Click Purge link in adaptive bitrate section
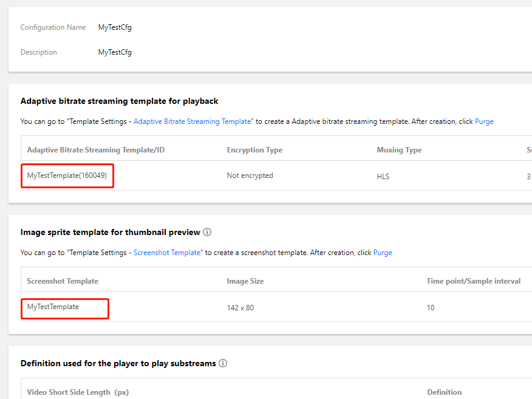 coord(484,121)
